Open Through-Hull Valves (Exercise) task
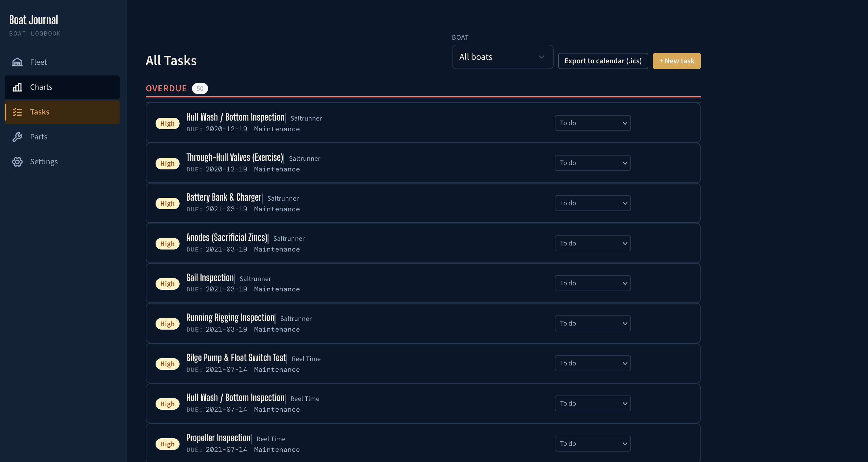Image resolution: width=868 pixels, height=462 pixels. click(x=235, y=157)
